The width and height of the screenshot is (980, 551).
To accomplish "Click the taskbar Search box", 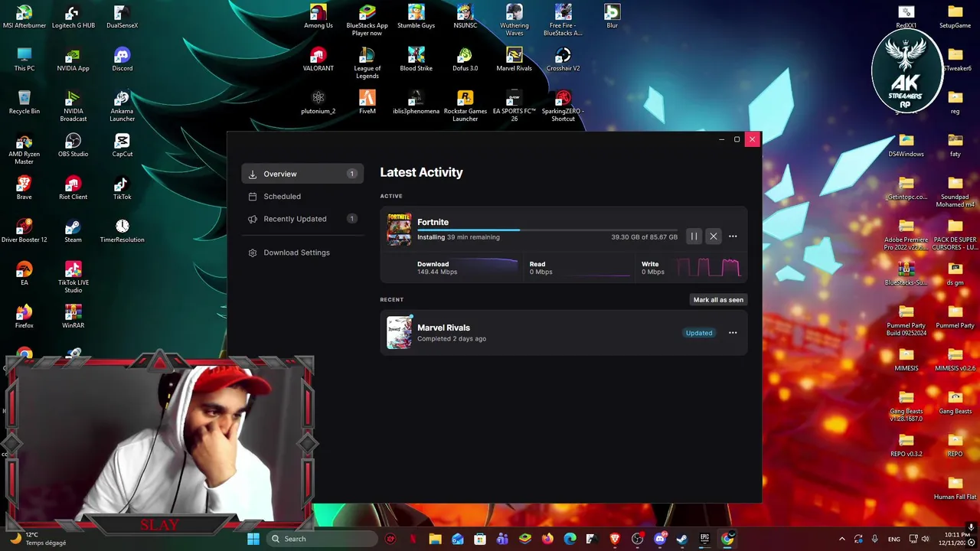I will click(x=321, y=539).
